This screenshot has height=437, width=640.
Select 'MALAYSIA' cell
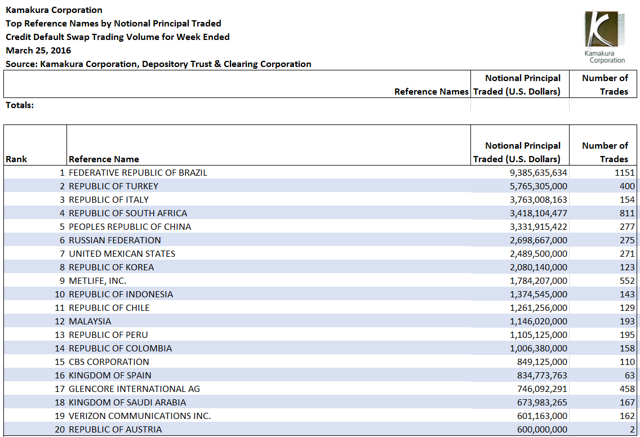[x=90, y=321]
